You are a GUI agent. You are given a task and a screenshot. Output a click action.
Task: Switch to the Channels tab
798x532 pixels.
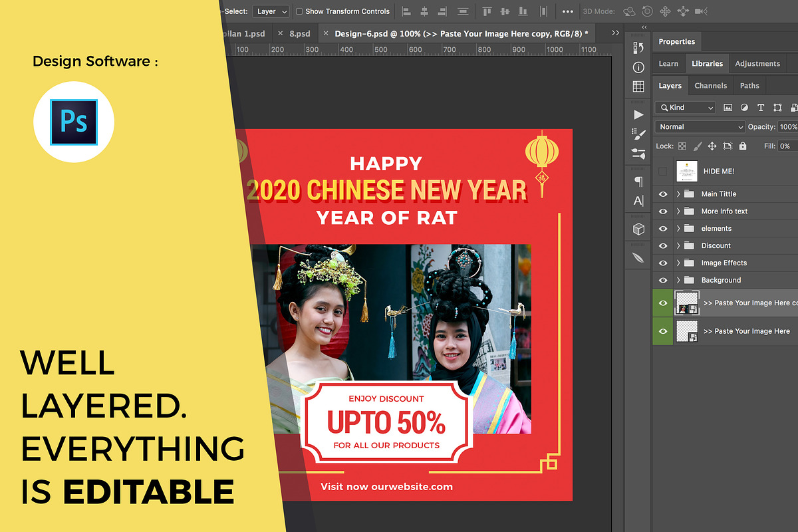(710, 86)
